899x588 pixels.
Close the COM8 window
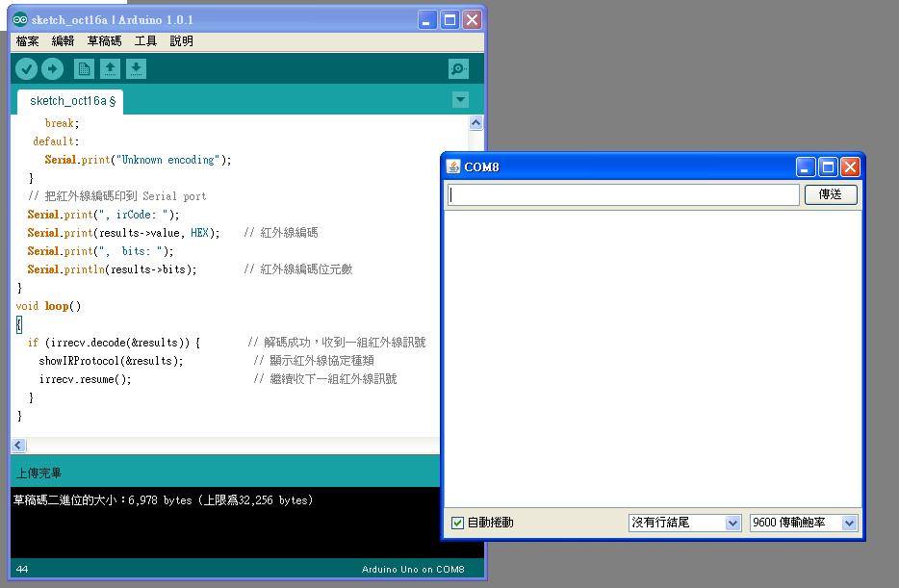850,167
